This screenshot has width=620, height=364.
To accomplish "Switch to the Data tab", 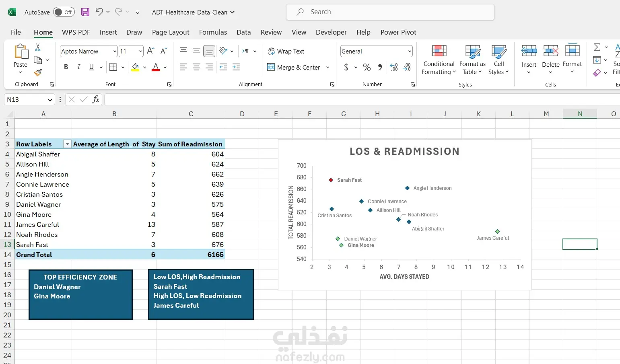I will (x=243, y=32).
